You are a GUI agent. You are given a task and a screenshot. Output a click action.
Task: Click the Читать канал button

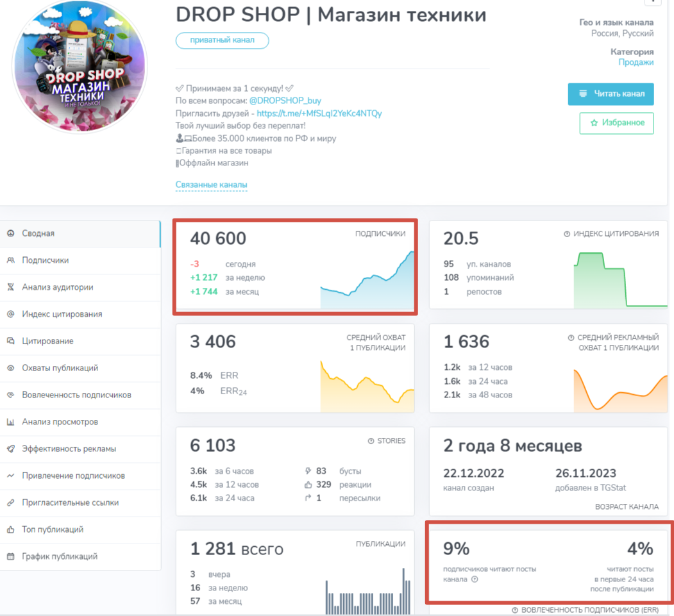pos(611,94)
